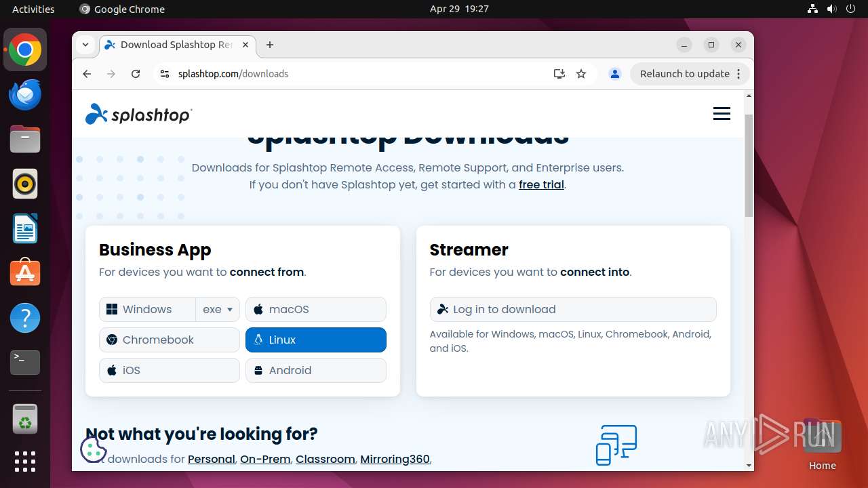The height and width of the screenshot is (488, 868).
Task: Download Business App for macOS
Action: pos(316,309)
